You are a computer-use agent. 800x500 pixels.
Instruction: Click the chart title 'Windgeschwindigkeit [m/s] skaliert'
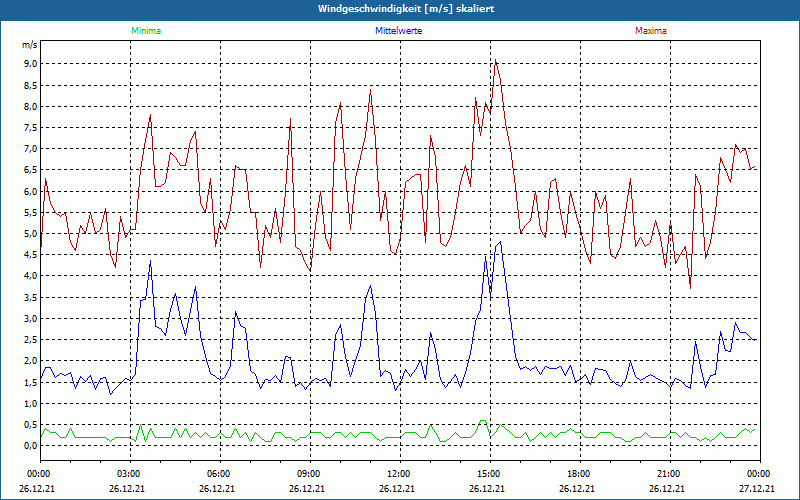coord(406,9)
